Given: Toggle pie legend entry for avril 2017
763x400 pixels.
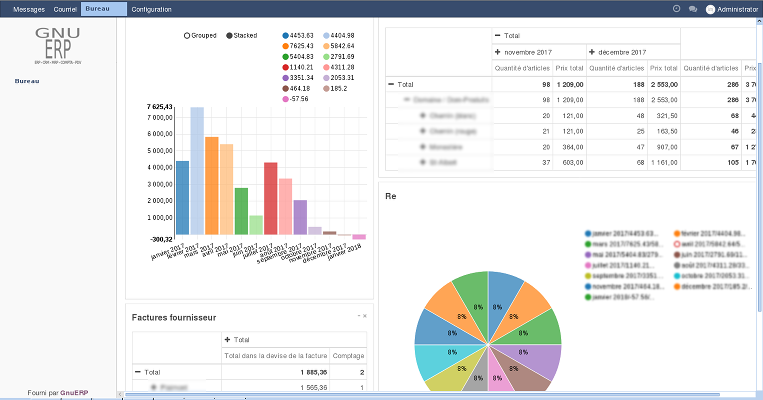Looking at the screenshot, I should pyautogui.click(x=708, y=244).
